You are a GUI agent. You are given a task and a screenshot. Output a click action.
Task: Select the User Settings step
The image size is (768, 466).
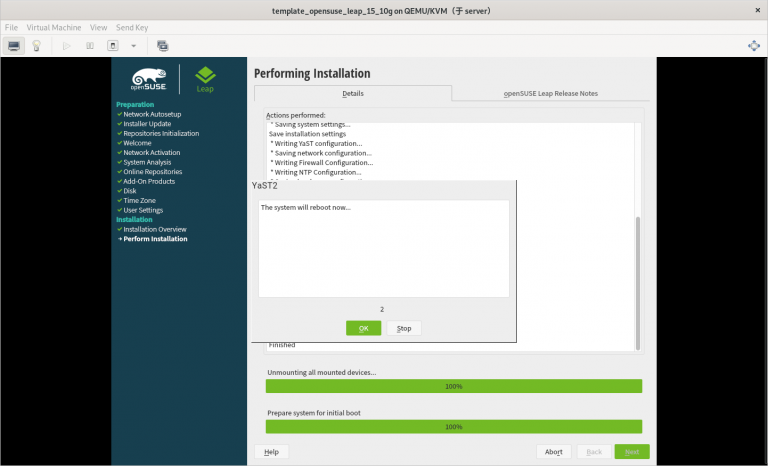[143, 210]
